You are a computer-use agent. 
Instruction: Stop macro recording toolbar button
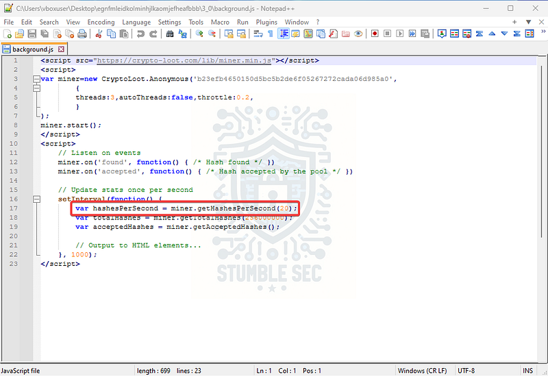click(387, 34)
